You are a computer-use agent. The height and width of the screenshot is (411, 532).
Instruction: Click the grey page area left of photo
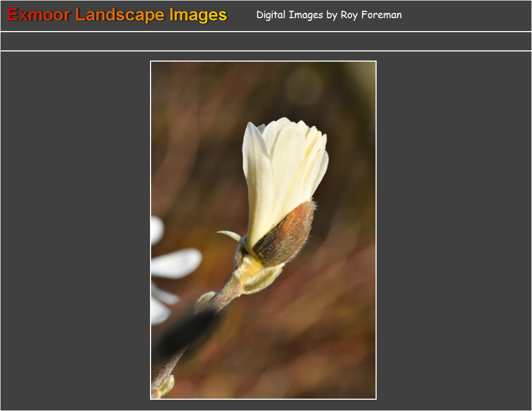75,230
